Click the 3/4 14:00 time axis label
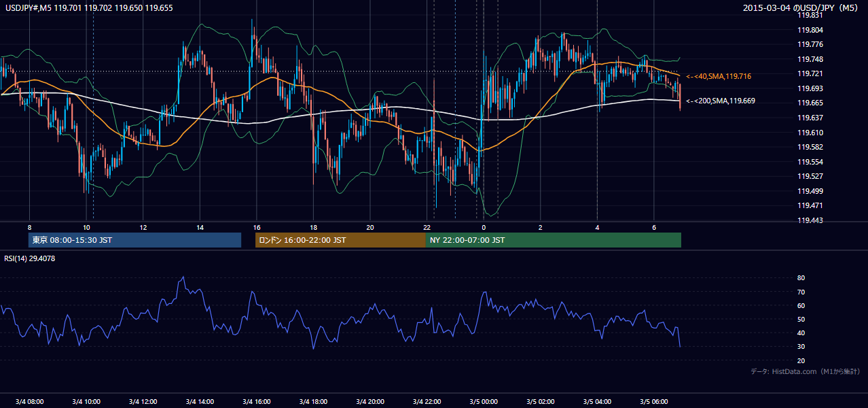868x408 pixels. (x=200, y=401)
